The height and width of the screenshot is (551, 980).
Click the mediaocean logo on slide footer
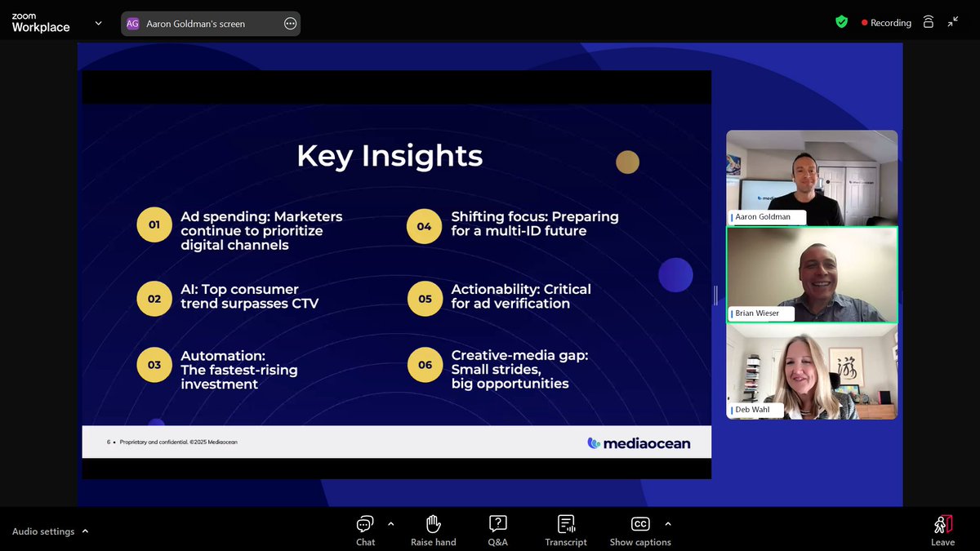click(x=639, y=443)
